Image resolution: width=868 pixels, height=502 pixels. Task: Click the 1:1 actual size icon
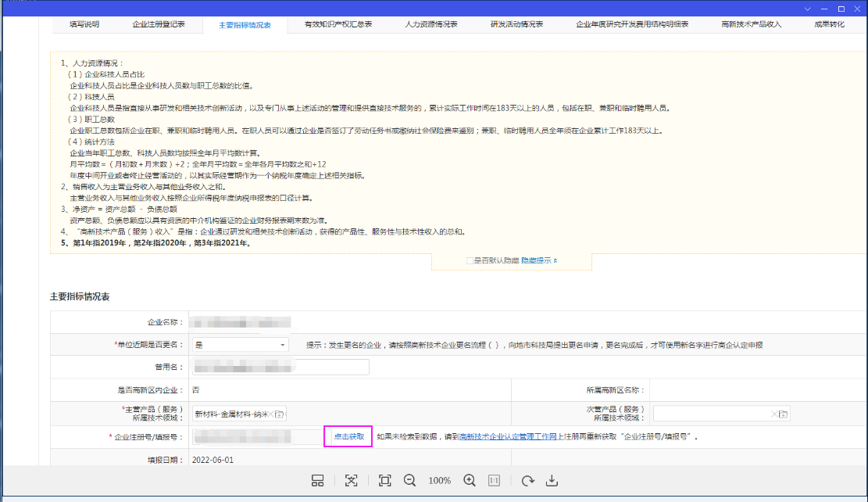[494, 480]
